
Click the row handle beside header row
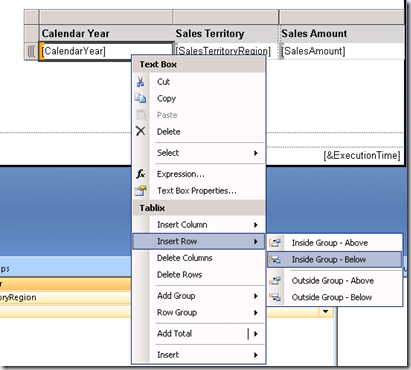click(31, 34)
